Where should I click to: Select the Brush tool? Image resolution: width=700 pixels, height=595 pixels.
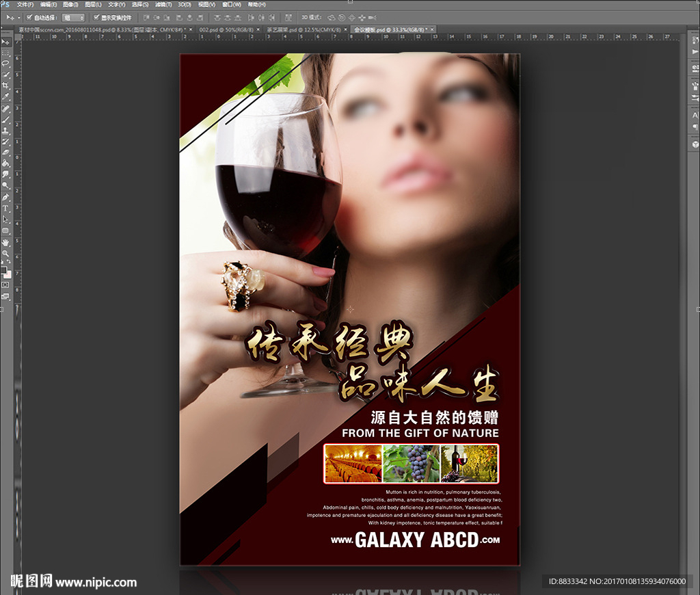pos(5,119)
